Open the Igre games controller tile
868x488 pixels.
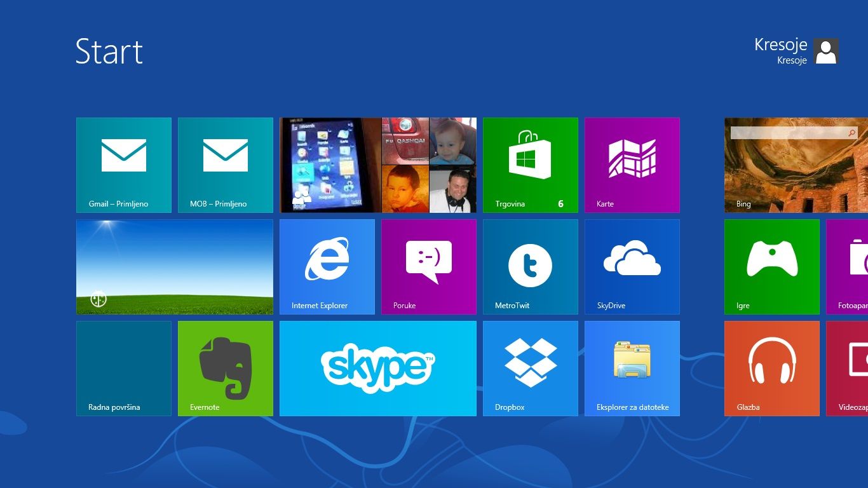pos(772,267)
